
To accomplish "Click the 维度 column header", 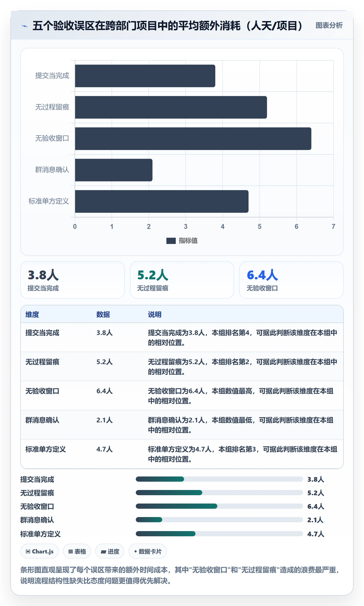I will [32, 314].
